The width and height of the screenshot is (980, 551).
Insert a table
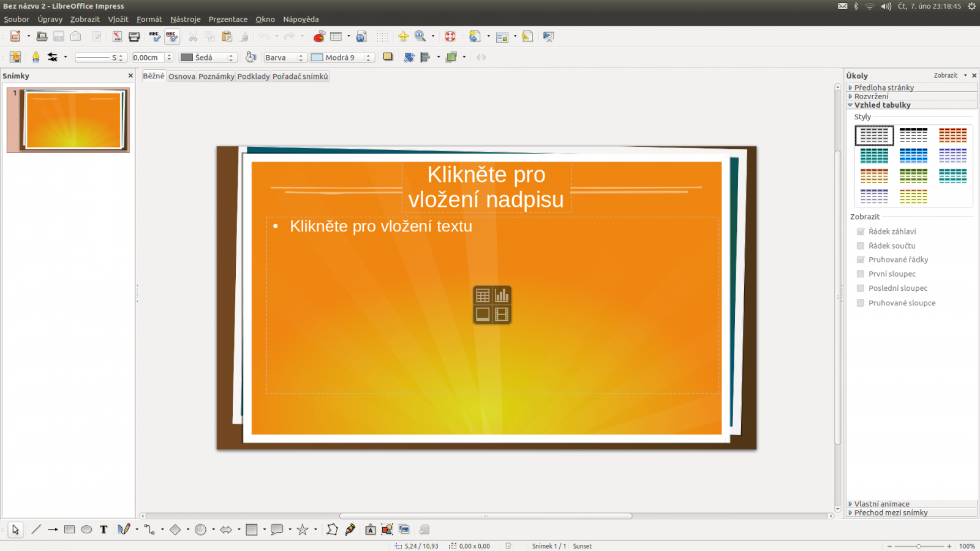coord(336,36)
